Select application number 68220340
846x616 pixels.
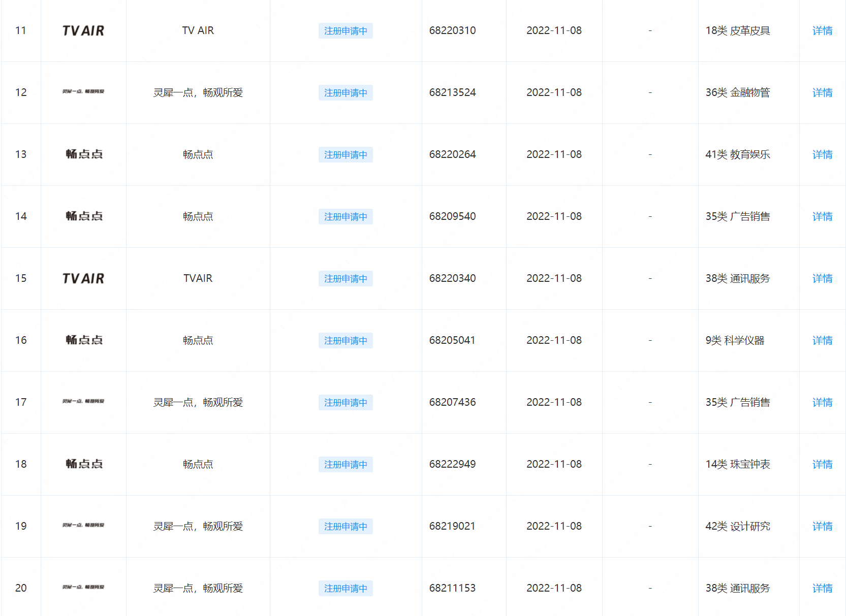coord(453,278)
